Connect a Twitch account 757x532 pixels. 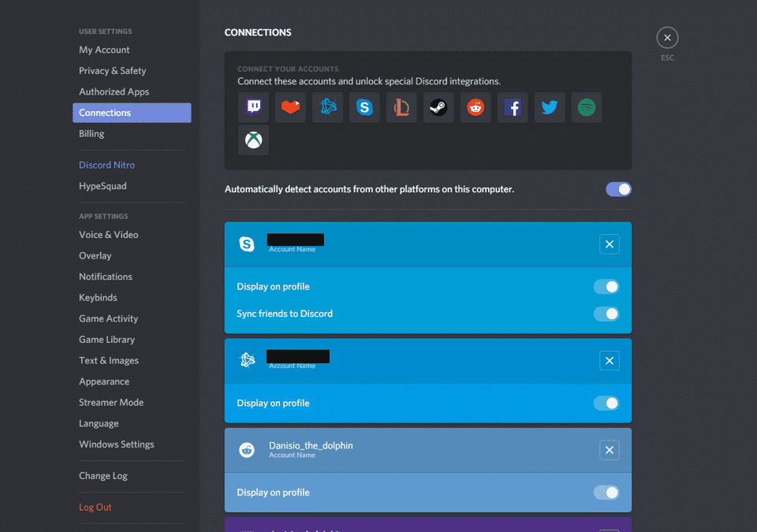pos(253,107)
